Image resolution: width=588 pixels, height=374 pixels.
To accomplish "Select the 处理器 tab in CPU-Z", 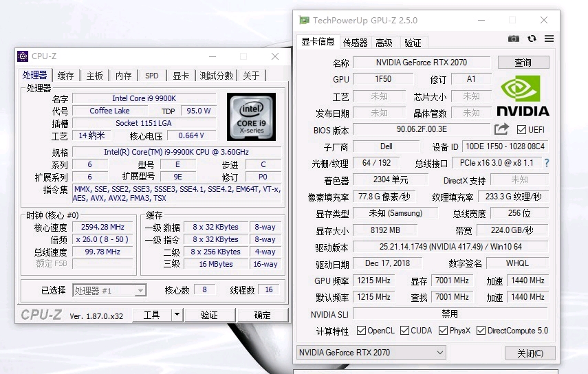I will (34, 75).
